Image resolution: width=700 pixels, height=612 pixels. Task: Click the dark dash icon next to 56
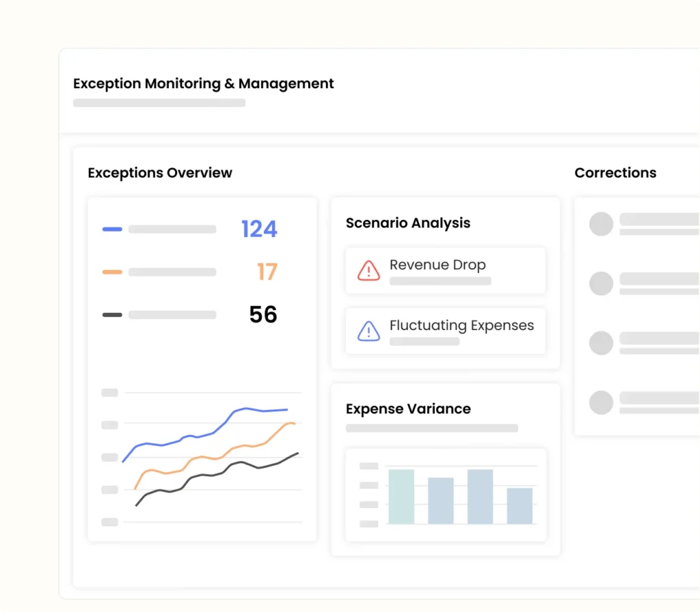pyautogui.click(x=111, y=314)
